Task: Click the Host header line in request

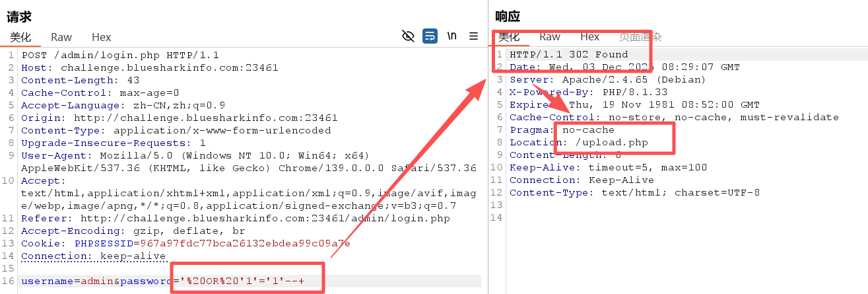Action: pyautogui.click(x=150, y=67)
